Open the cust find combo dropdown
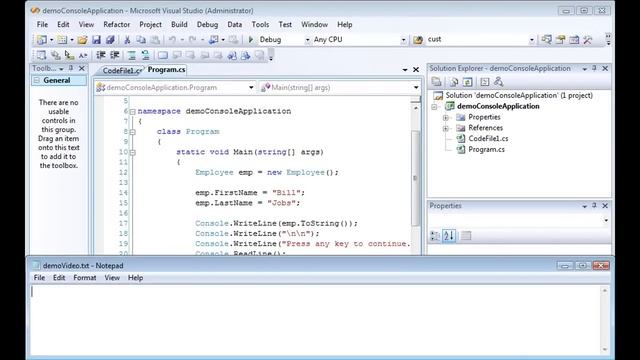The width and height of the screenshot is (640, 360). pos(531,40)
